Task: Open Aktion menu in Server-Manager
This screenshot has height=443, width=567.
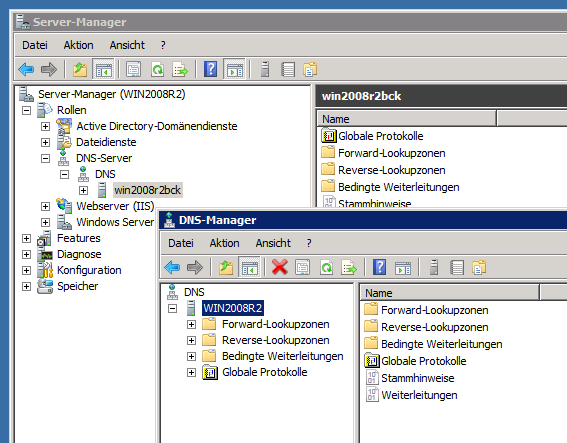Action: (78, 45)
